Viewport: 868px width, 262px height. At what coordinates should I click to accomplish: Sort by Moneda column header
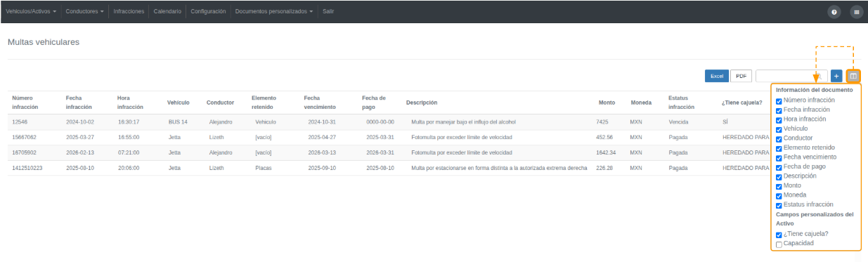[641, 103]
